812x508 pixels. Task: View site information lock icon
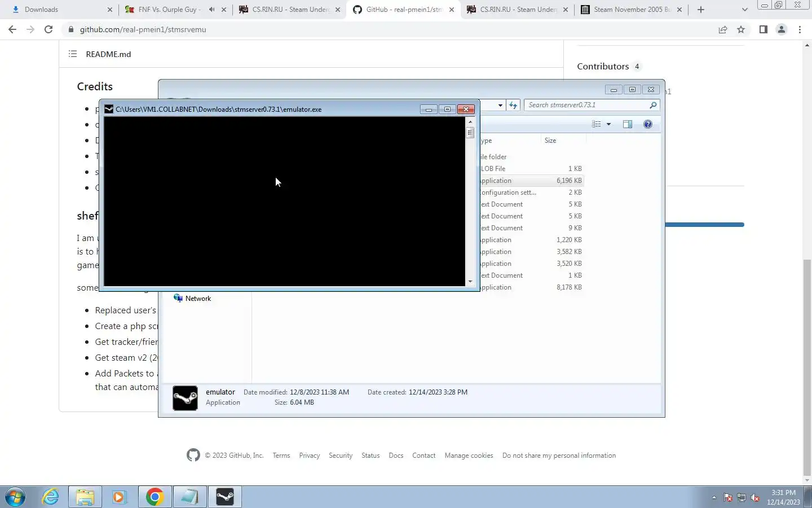(71, 29)
